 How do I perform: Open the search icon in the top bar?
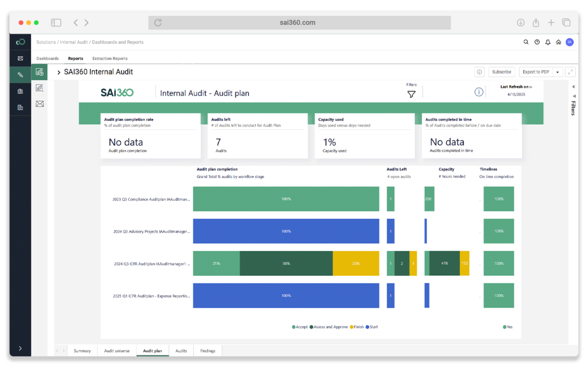coord(526,42)
